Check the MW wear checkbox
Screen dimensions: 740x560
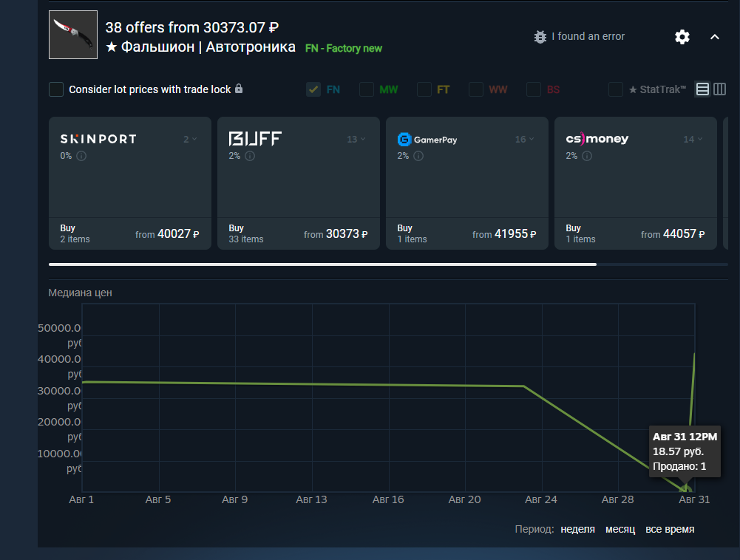(367, 89)
